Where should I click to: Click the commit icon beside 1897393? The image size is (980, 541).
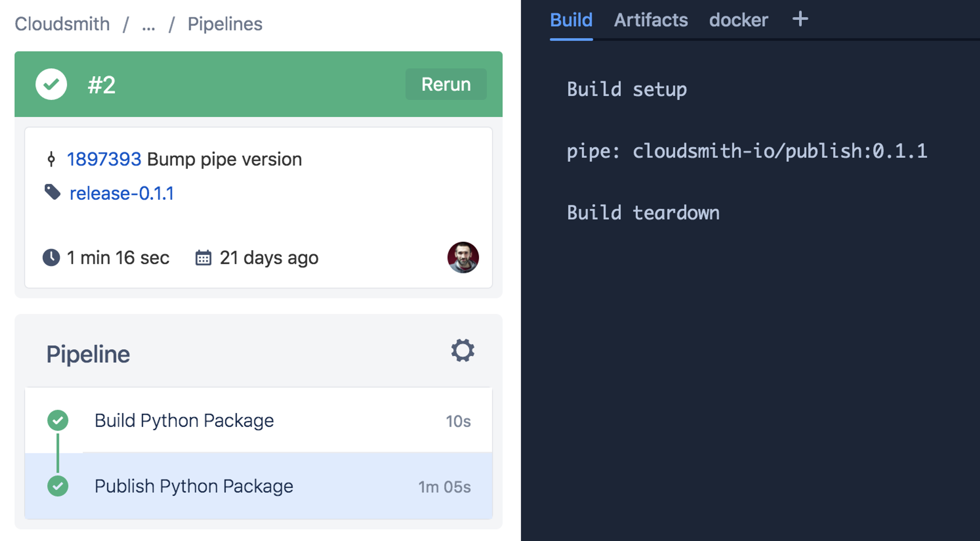click(x=51, y=159)
